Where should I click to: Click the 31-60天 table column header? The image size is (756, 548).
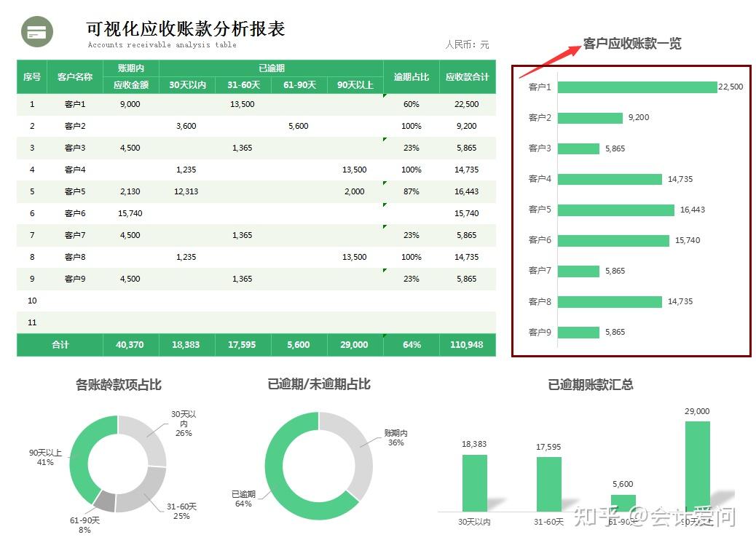[243, 85]
